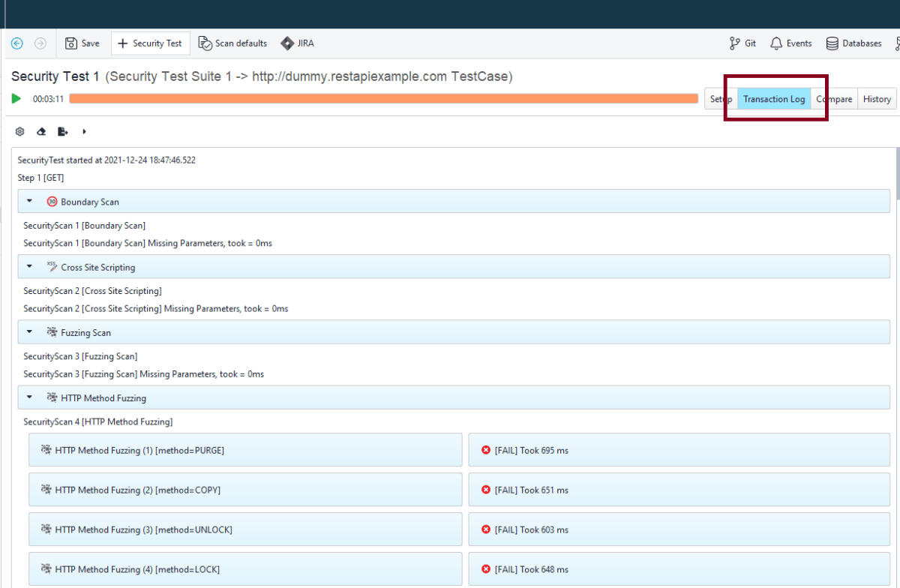Save the security test
The width and height of the screenshot is (900, 588).
82,43
